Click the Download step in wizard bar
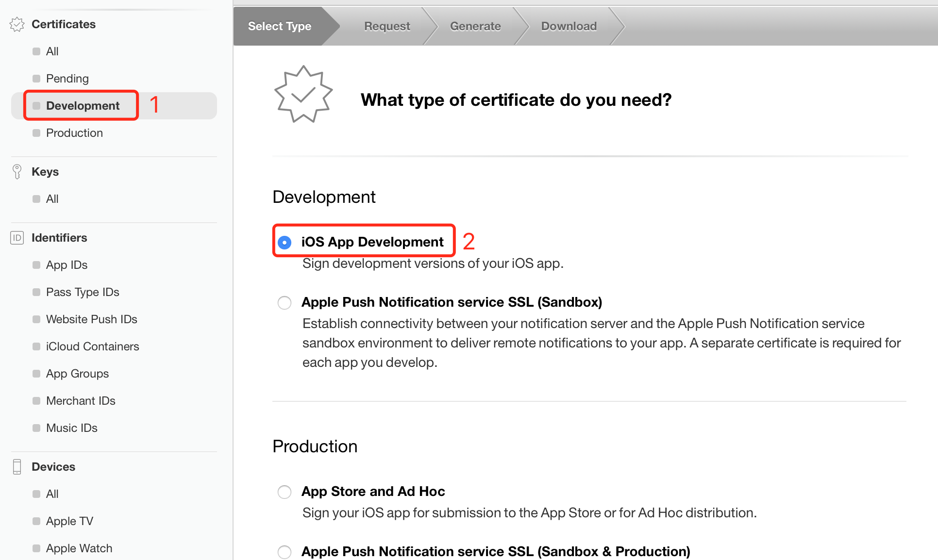 click(569, 26)
